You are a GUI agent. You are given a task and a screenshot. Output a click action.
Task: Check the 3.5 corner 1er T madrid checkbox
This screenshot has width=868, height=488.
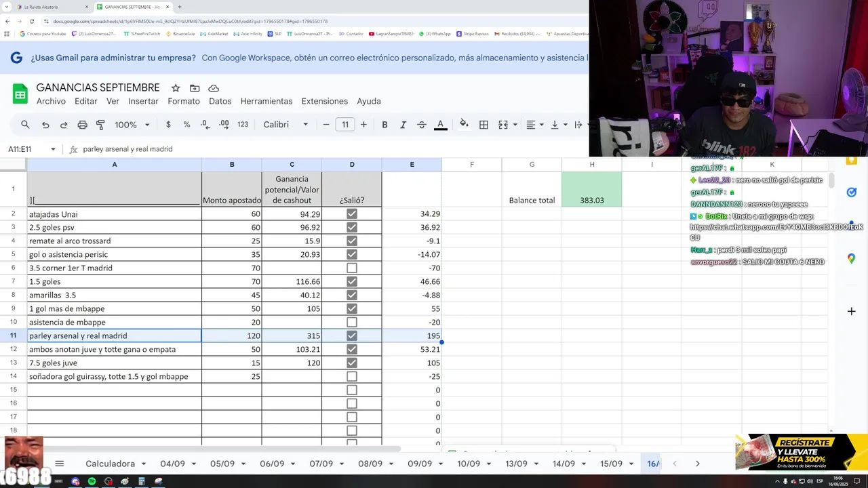[x=351, y=268]
